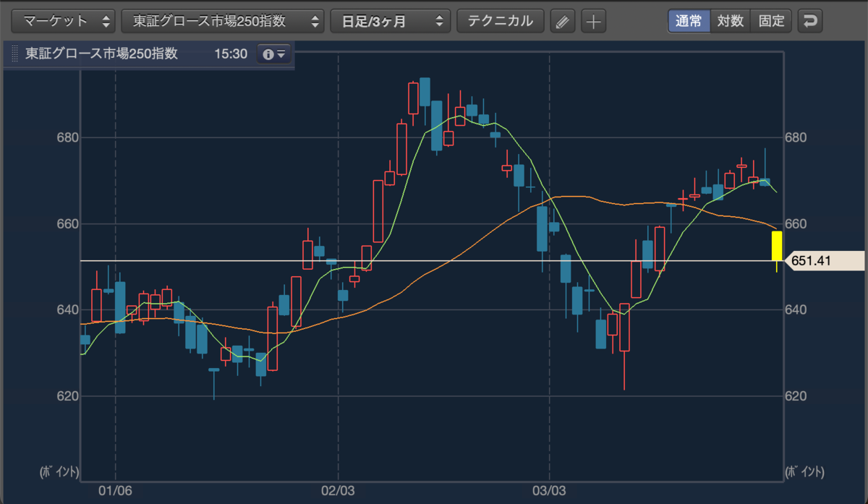Viewport: 868px width, 504px height.
Task: Click the crosshair plus icon
Action: 593,21
